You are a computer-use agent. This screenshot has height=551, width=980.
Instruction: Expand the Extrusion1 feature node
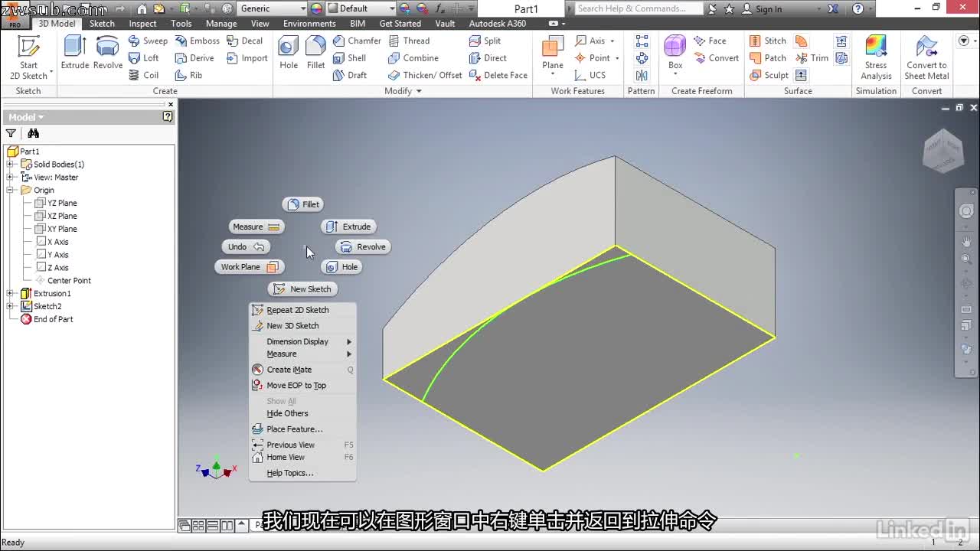click(x=11, y=294)
